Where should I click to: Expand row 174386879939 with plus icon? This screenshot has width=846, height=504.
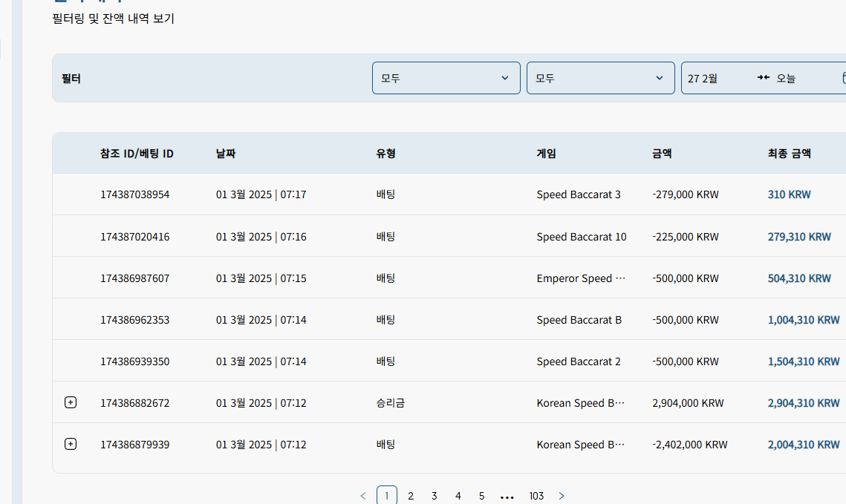coord(70,444)
